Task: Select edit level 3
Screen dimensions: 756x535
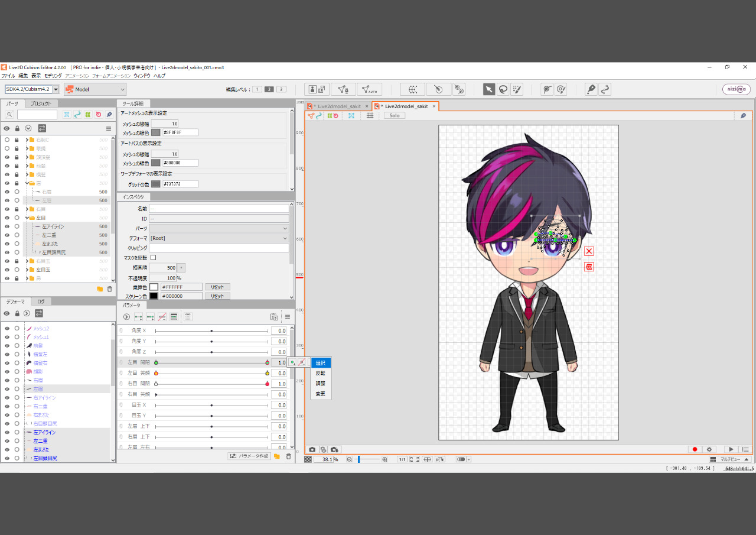Action: pyautogui.click(x=281, y=89)
